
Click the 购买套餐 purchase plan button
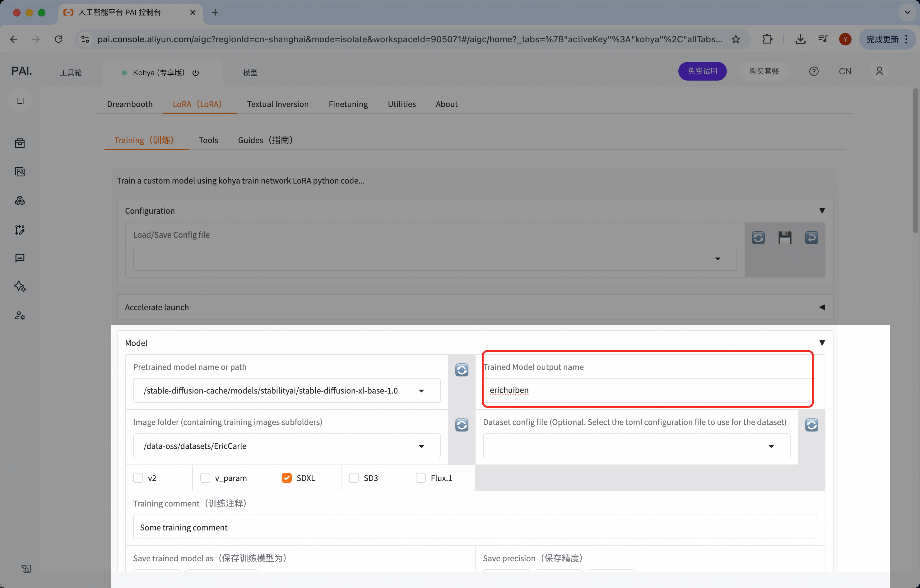pyautogui.click(x=764, y=72)
